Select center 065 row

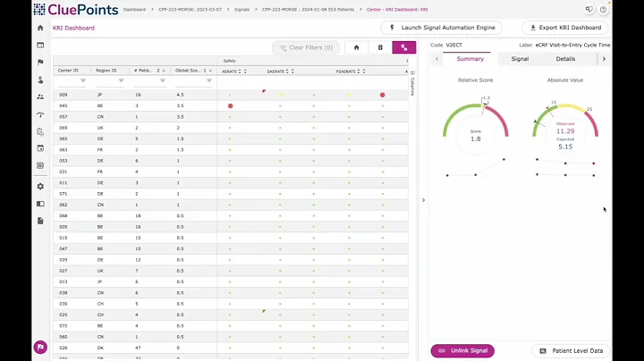point(231,139)
